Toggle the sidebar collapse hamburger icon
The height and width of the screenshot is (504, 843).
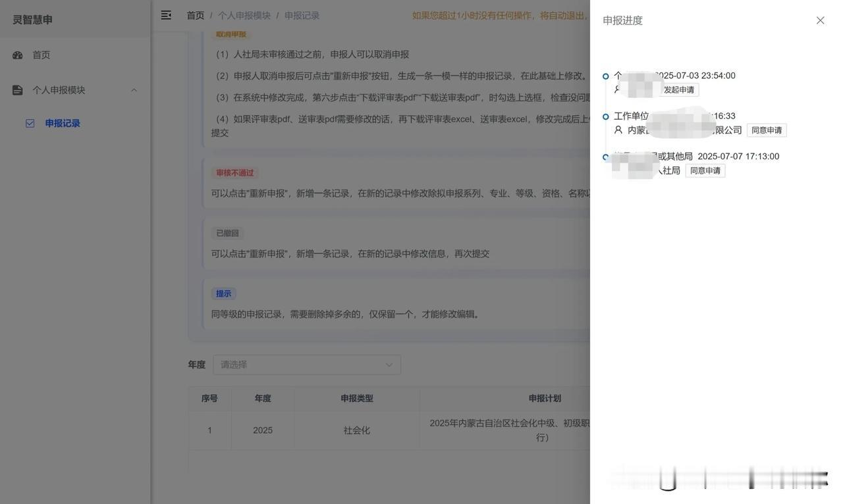[166, 15]
